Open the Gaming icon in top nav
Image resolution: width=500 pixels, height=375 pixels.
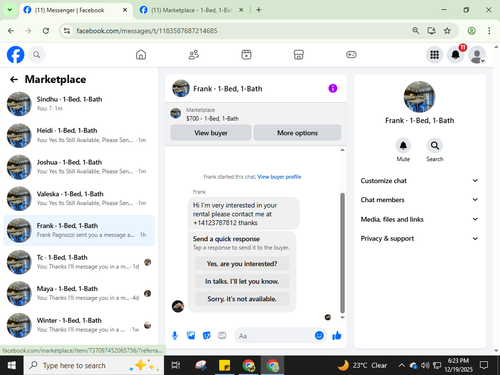pyautogui.click(x=351, y=55)
